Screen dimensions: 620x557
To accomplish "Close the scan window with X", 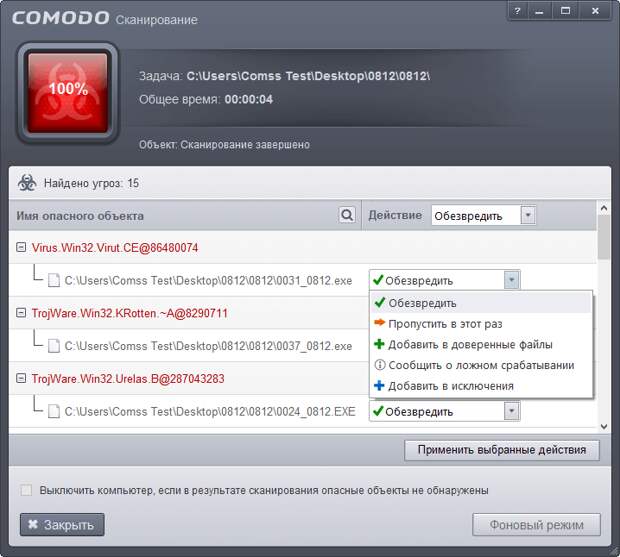I will (x=595, y=11).
